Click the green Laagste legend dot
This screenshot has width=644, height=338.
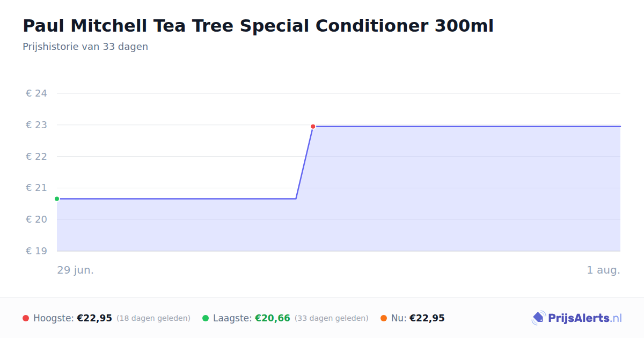206,318
